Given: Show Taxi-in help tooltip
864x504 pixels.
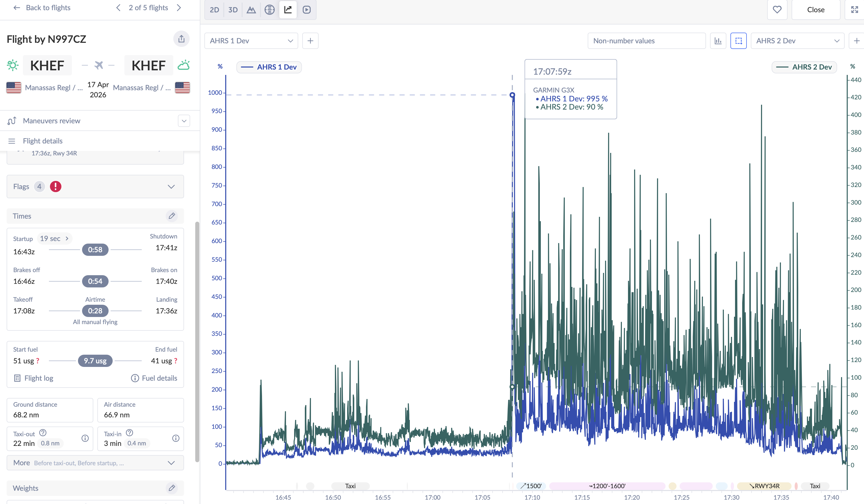Looking at the screenshot, I should 129,433.
